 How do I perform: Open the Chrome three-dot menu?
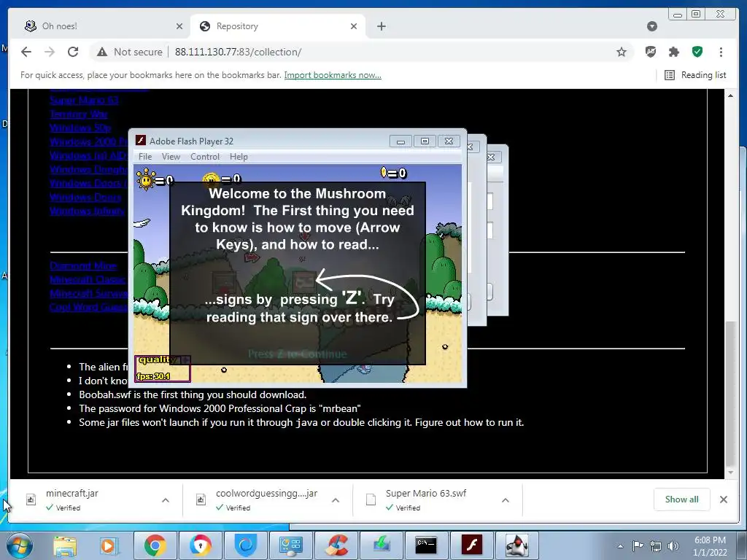pos(721,52)
